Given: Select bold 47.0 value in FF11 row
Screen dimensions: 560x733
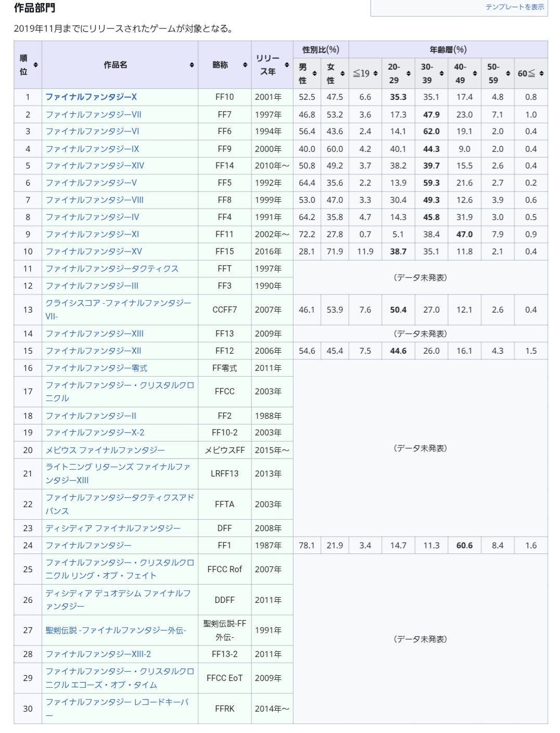Looking at the screenshot, I should [465, 234].
